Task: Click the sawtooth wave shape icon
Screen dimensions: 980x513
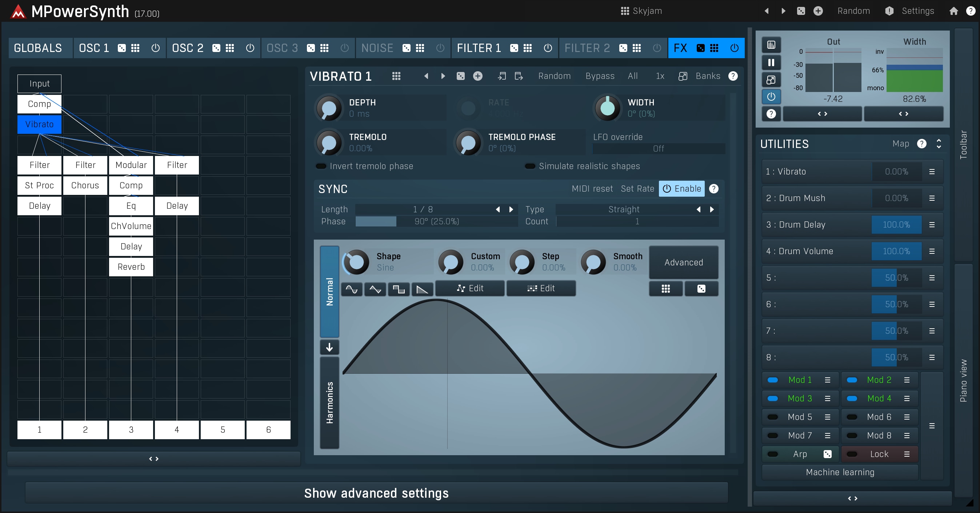Action: pyautogui.click(x=422, y=289)
